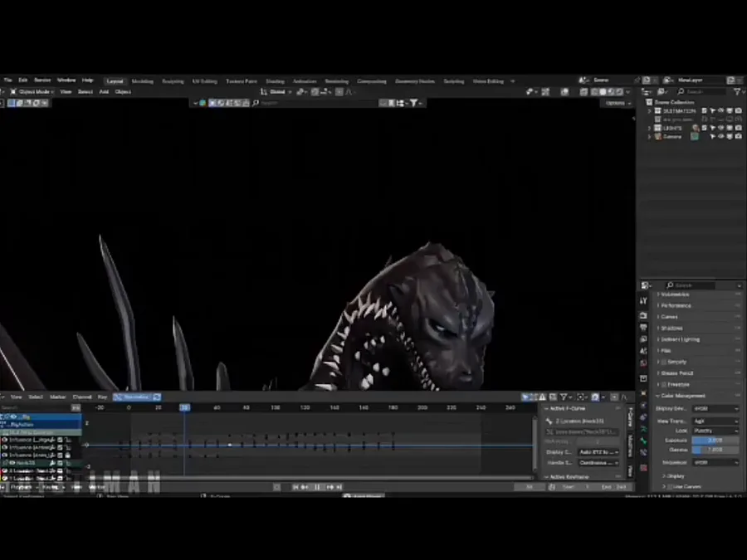
Task: Jump to last frame in timeline
Action: pyautogui.click(x=339, y=487)
